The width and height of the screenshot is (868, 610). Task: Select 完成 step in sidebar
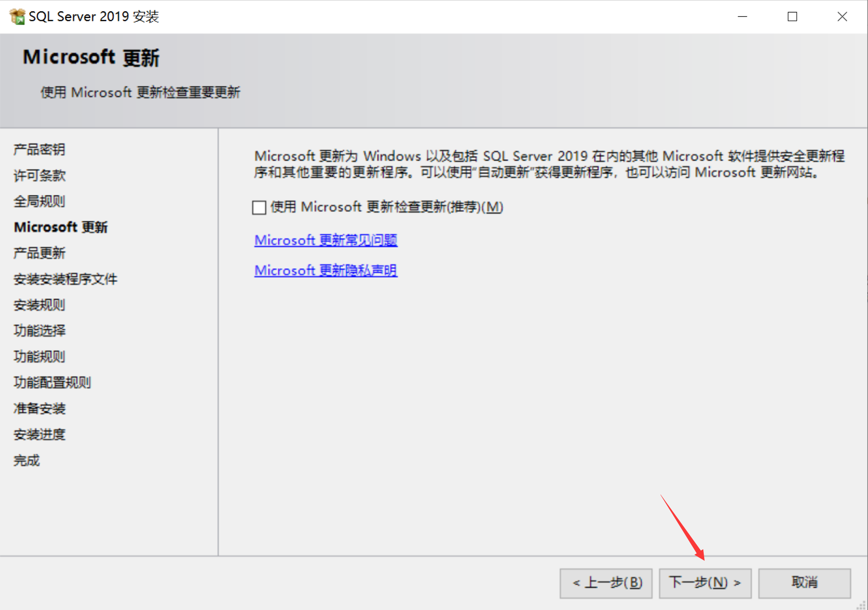26,461
